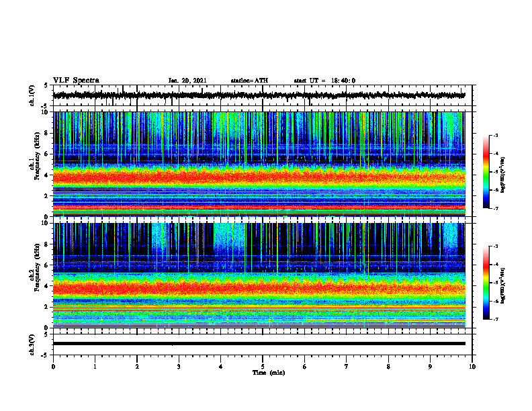Click time axis tick label "10"
Screen dimensions: 532x411
pos(472,367)
